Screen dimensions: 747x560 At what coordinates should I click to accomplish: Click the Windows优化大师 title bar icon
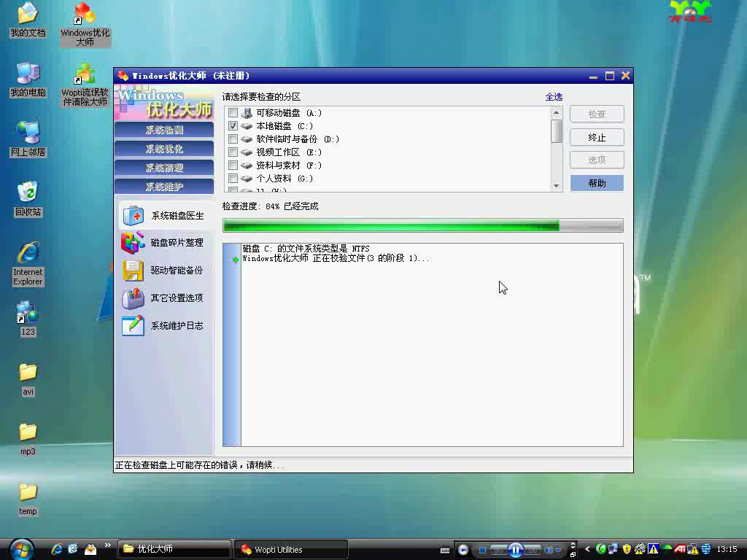pos(123,76)
